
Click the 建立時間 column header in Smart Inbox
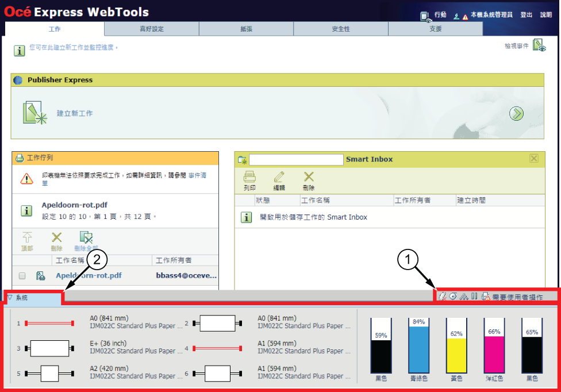500,200
